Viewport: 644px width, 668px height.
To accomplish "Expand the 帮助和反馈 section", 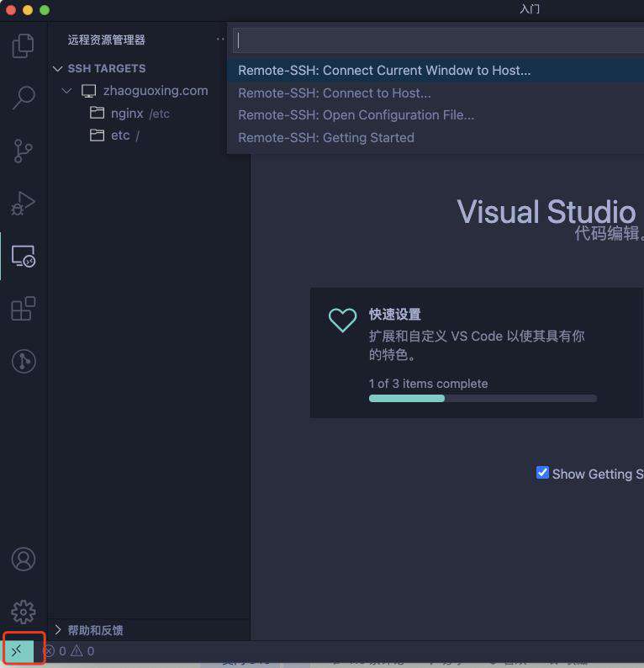I will point(58,629).
